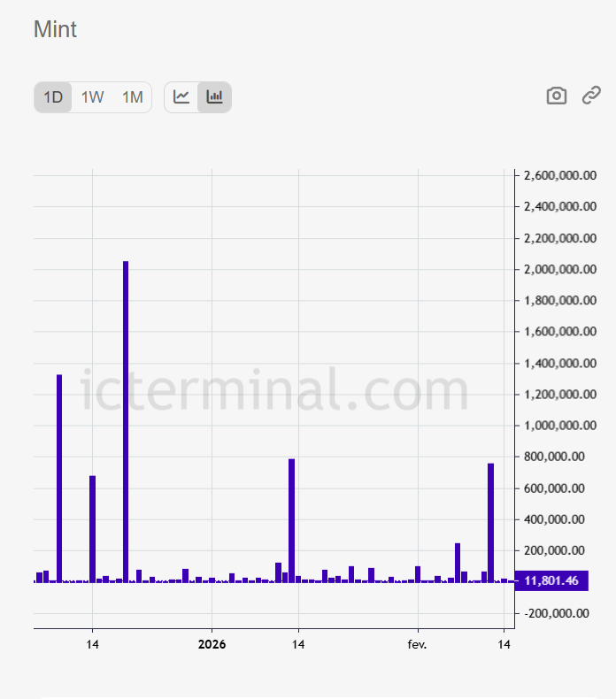
Task: Copy chart link with the chain icon
Action: [591, 96]
